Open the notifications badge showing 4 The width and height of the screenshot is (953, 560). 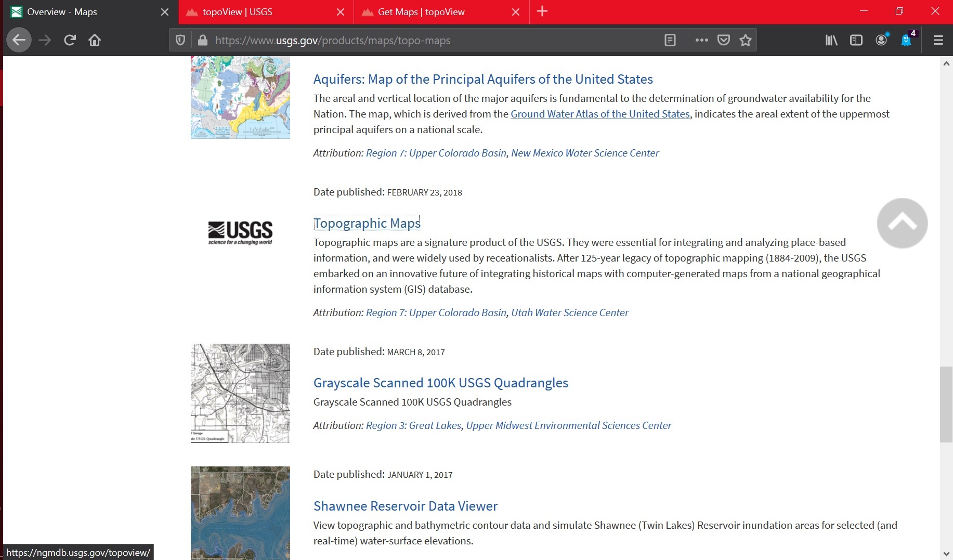pos(907,40)
